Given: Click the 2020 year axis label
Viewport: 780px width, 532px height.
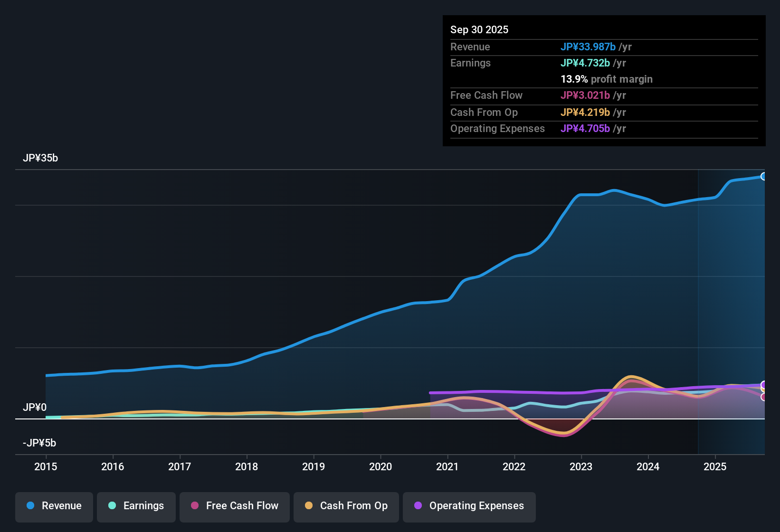Looking at the screenshot, I should click(380, 467).
